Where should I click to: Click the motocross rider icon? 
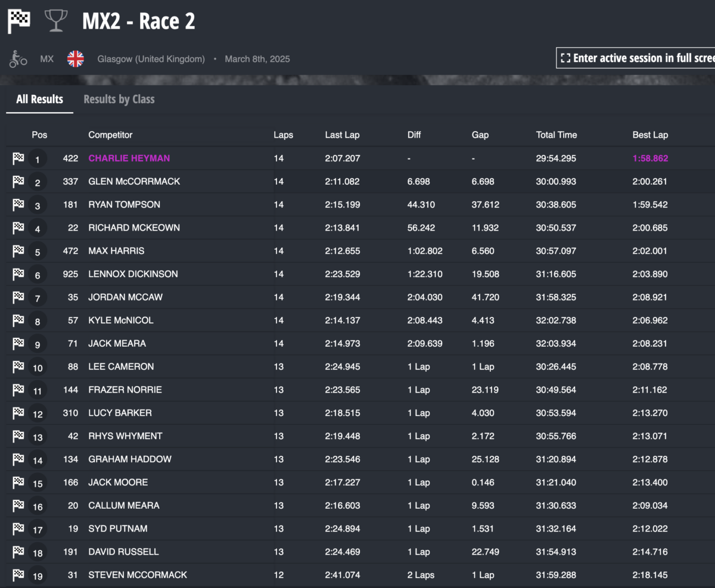(x=18, y=59)
